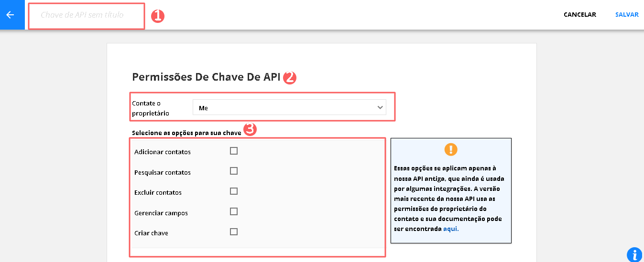Click the Permissões De Chave De API heading

click(x=206, y=77)
